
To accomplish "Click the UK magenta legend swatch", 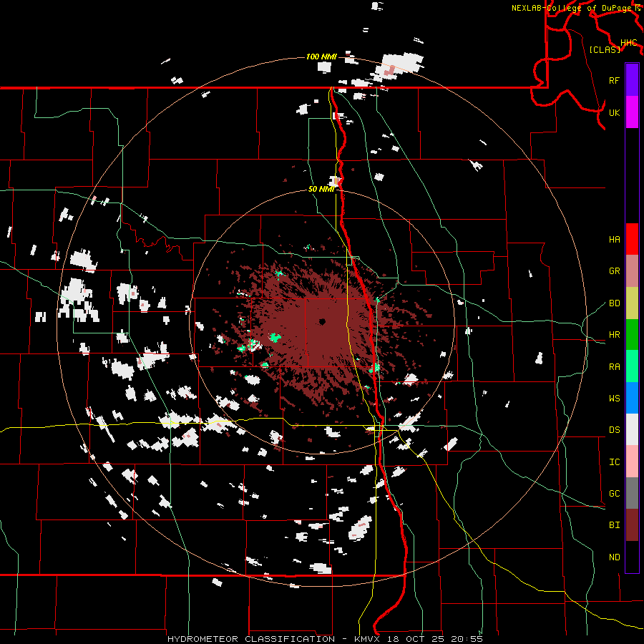I will tap(632, 112).
